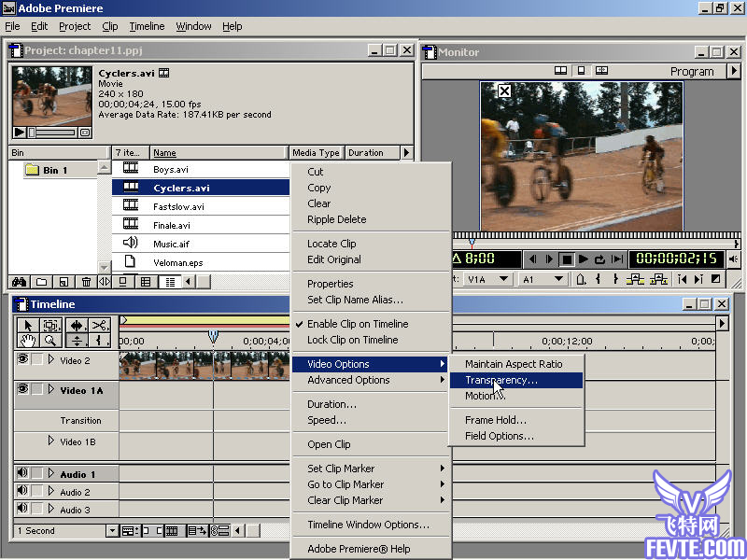Screen dimensions: 747x560
Task: Select the Hand tool in Timeline
Action: click(28, 342)
